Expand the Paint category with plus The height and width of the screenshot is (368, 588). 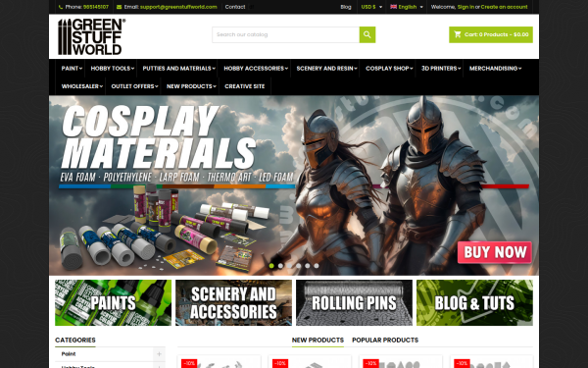pyautogui.click(x=159, y=354)
